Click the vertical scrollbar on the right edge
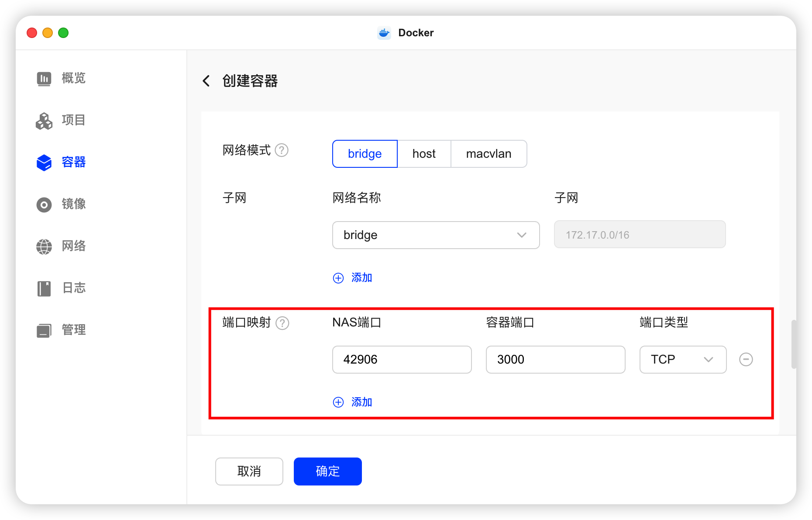 tap(794, 344)
